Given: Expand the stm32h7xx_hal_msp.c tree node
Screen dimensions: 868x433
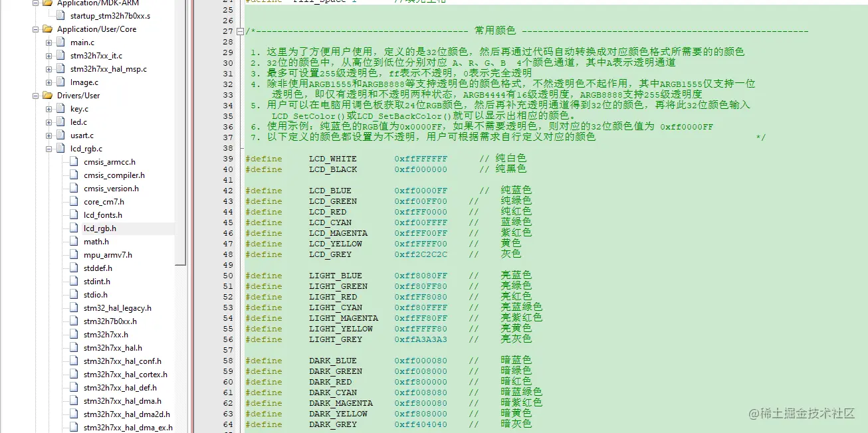Looking at the screenshot, I should (x=49, y=69).
